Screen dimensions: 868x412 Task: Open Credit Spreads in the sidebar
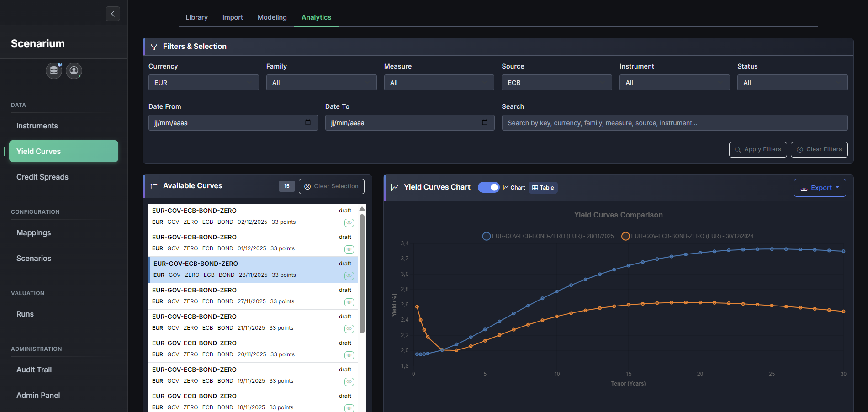(x=42, y=177)
